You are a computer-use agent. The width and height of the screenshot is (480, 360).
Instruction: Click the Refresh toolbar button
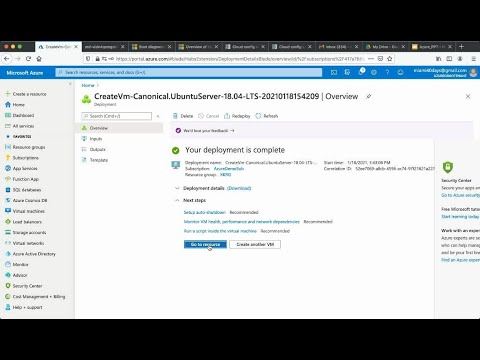(267, 116)
